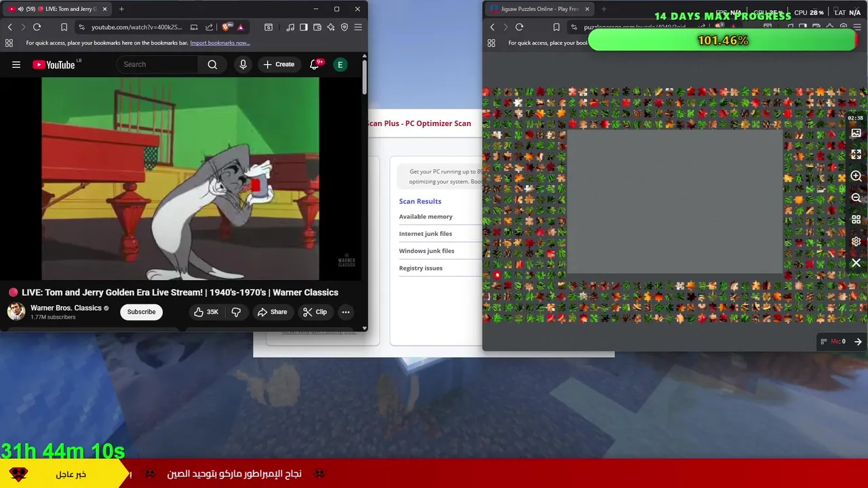
Task: Bookmark the YouTube page
Action: [64, 27]
